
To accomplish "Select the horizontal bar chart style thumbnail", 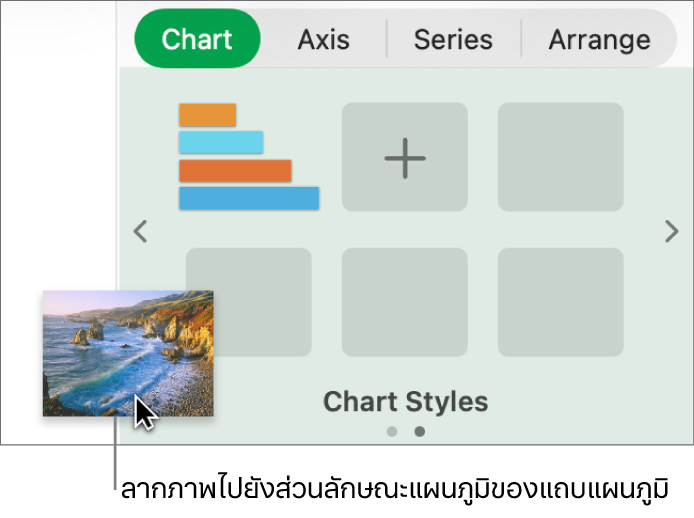I will tap(249, 157).
